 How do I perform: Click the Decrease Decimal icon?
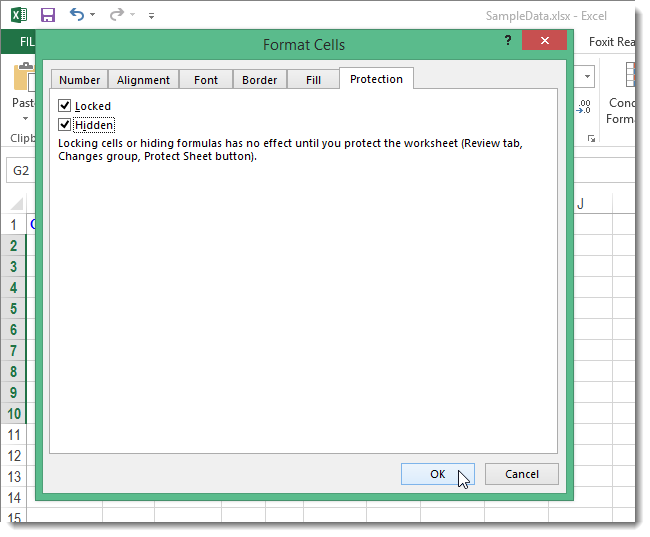pyautogui.click(x=584, y=107)
